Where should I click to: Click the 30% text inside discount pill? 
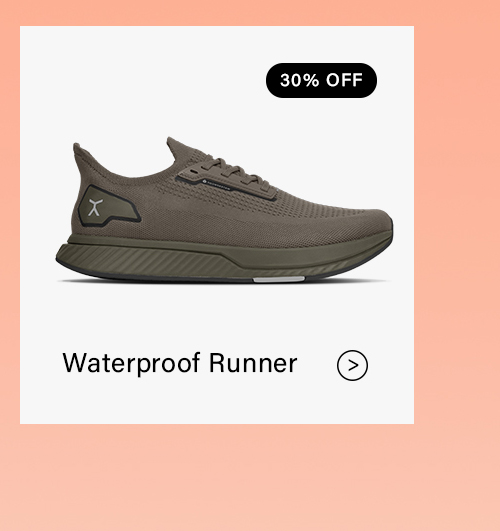click(x=299, y=80)
